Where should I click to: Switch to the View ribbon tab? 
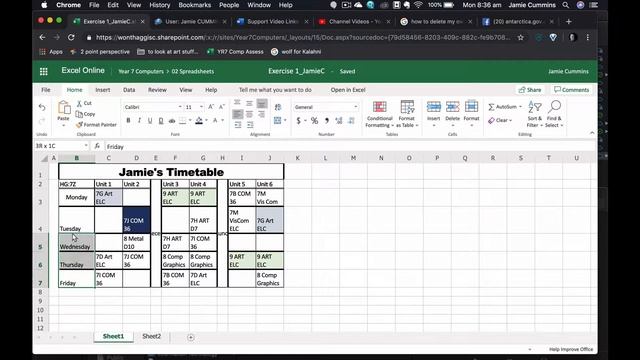(x=186, y=90)
